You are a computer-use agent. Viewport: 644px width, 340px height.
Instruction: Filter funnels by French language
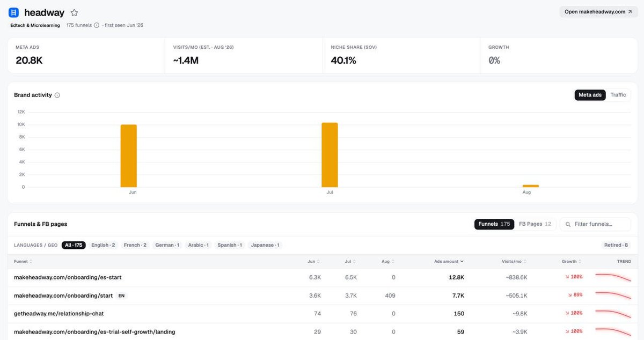[135, 245]
